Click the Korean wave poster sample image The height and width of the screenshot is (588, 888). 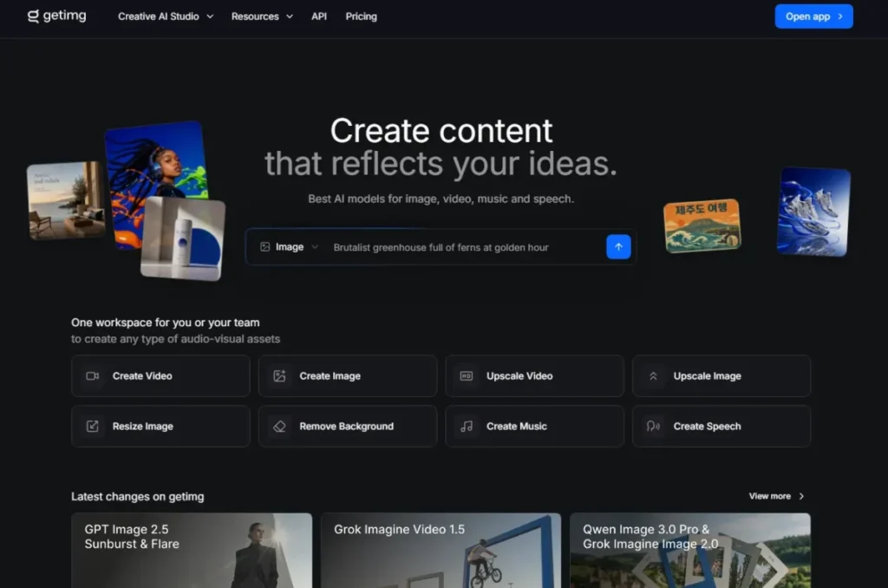click(702, 225)
